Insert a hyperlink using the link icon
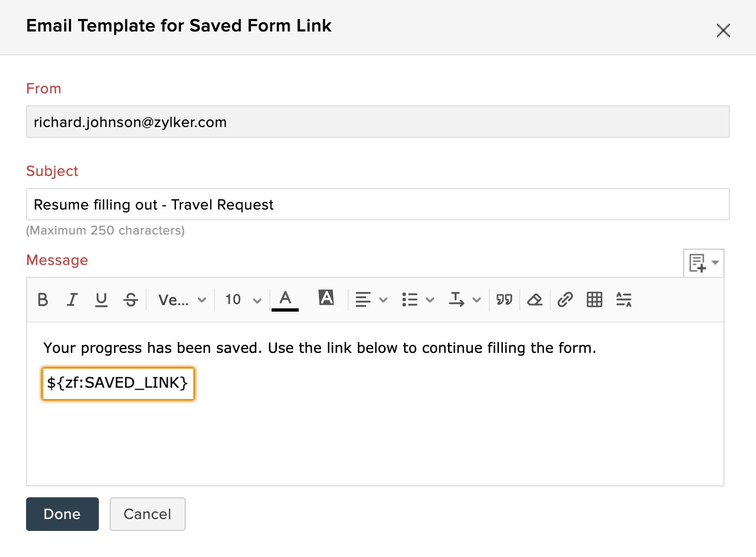 click(x=565, y=300)
